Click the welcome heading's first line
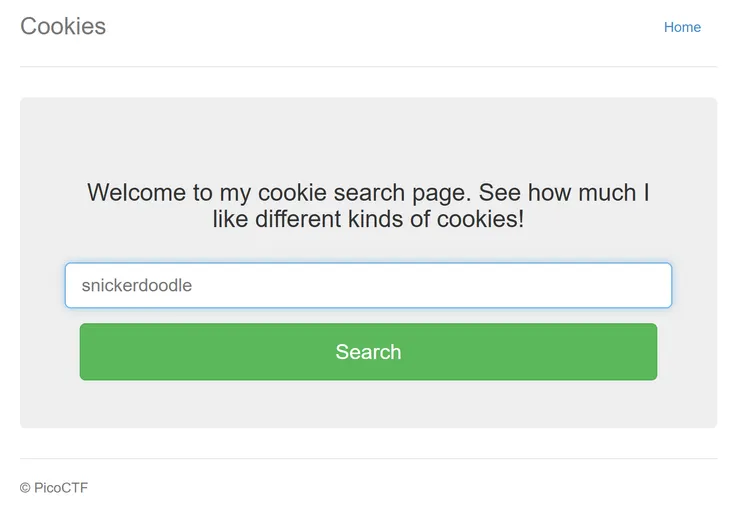Viewport: 740px width, 507px height. [x=368, y=192]
